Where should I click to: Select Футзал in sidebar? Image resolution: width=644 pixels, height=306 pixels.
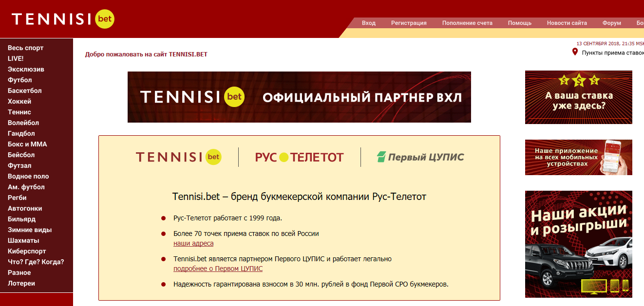point(19,165)
